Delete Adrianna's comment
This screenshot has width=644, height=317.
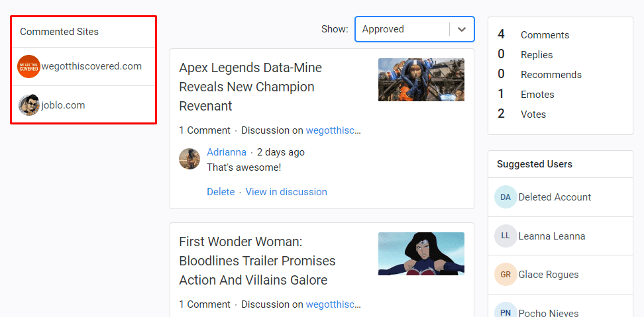pos(221,192)
